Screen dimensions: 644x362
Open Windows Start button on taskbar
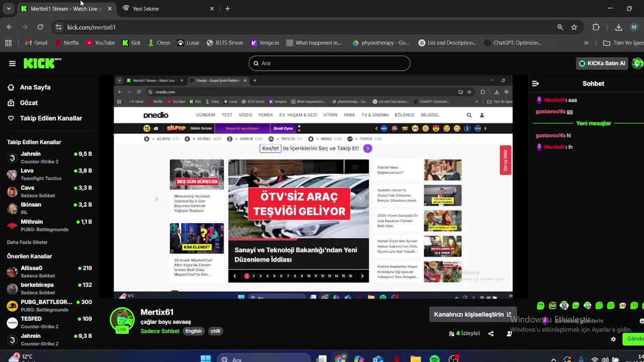click(206, 359)
